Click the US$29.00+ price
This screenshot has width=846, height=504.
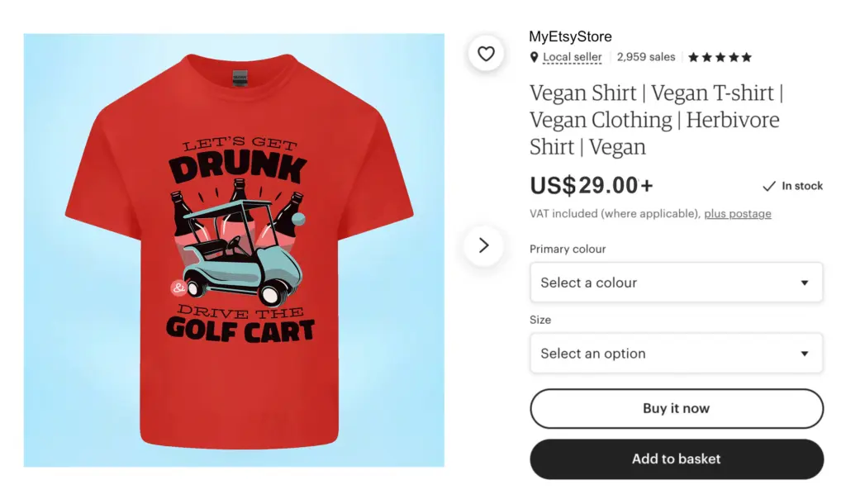592,185
